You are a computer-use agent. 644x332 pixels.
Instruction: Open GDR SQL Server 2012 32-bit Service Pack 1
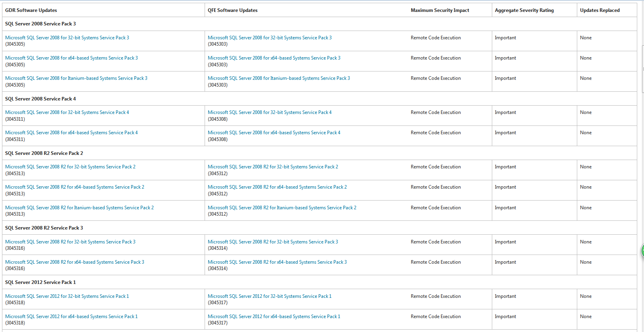tap(67, 296)
